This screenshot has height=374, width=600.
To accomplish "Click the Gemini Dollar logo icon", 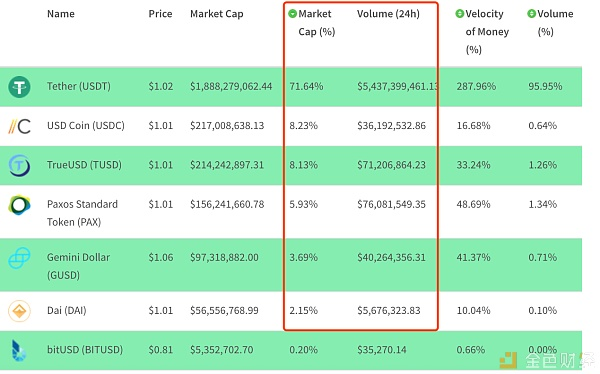I will (x=19, y=258).
